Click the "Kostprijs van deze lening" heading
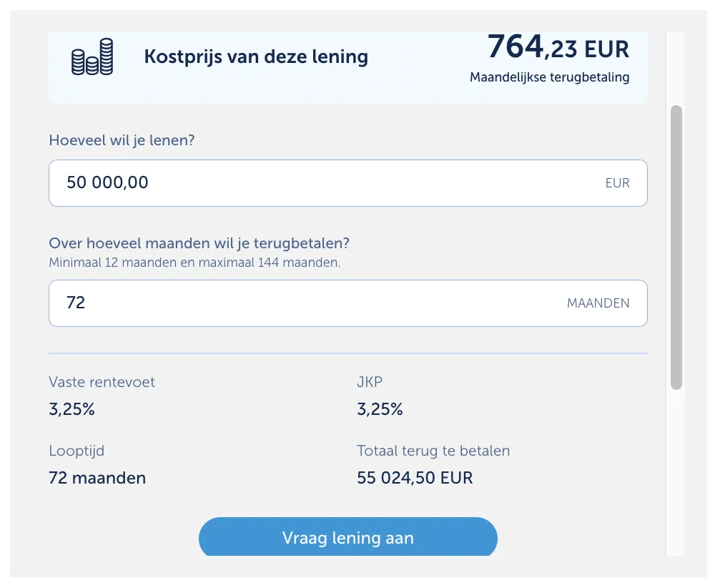725x588 pixels. (x=256, y=57)
